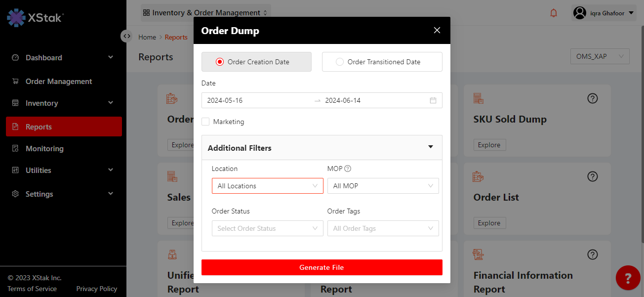Open the Select Order Status dropdown

(267, 228)
